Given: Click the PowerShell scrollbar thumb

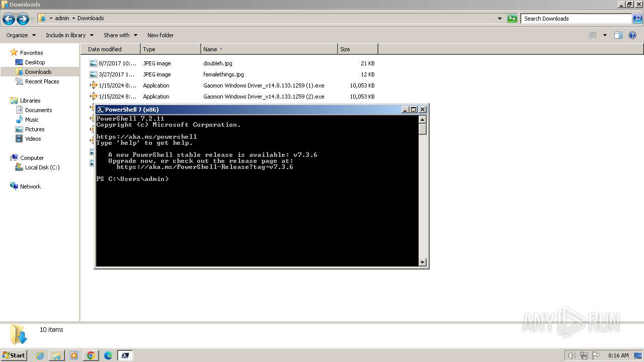Looking at the screenshot, I should [423, 129].
